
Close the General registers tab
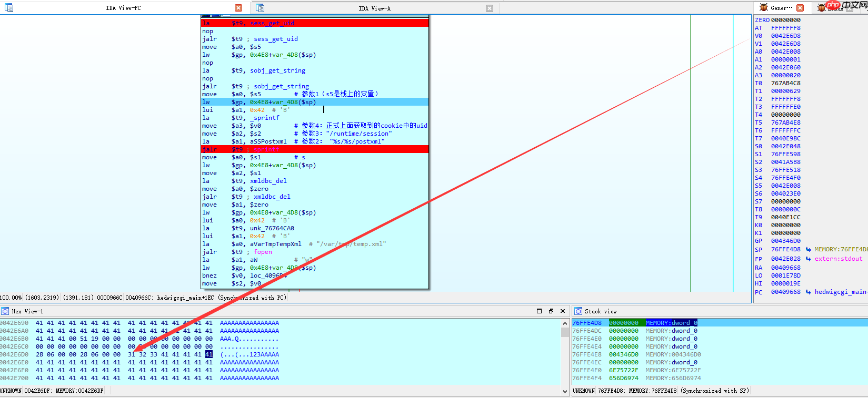pyautogui.click(x=800, y=8)
